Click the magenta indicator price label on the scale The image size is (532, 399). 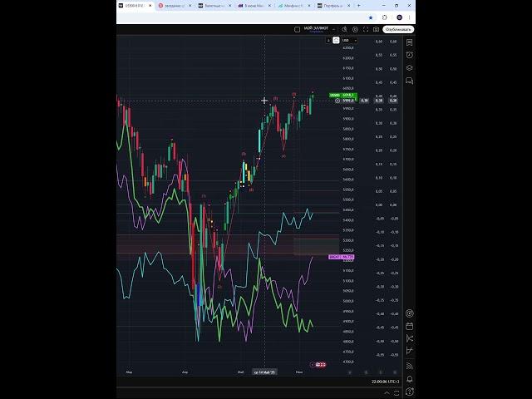(x=342, y=257)
